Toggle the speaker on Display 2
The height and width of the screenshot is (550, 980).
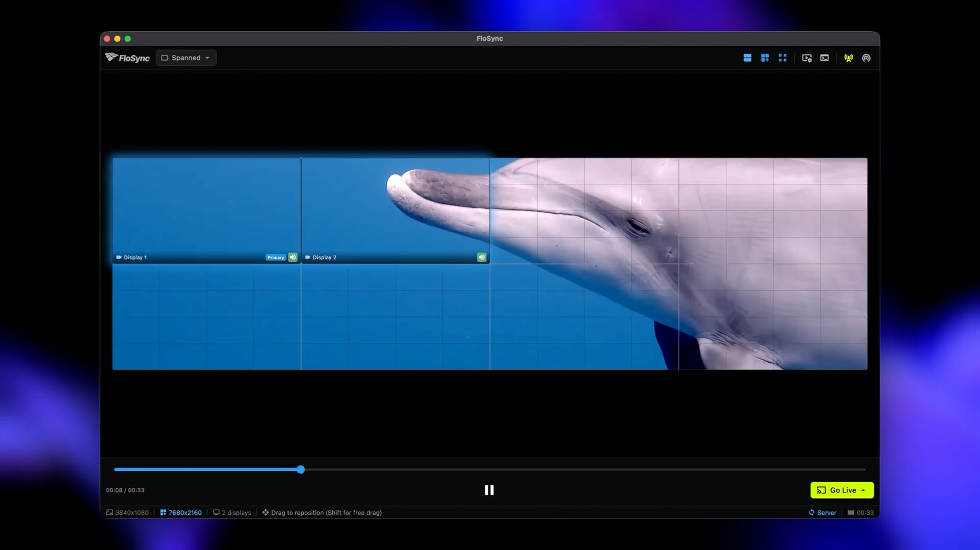point(481,257)
